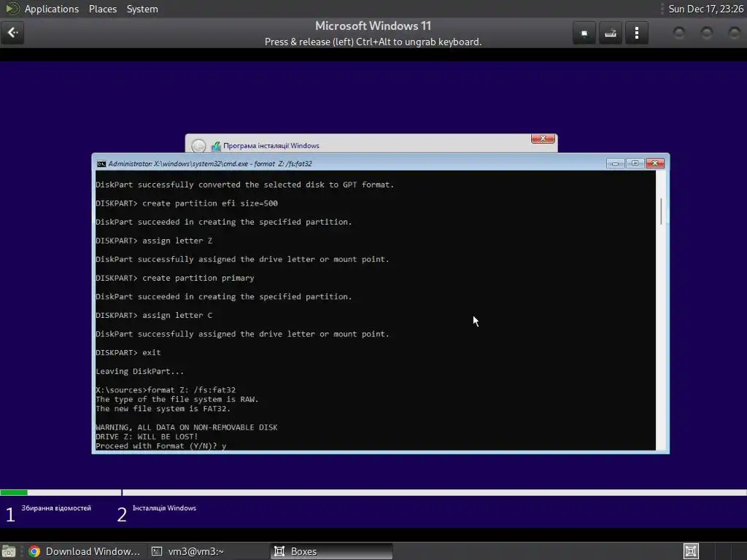Click the workspace switcher icon at bottom right

tap(691, 551)
